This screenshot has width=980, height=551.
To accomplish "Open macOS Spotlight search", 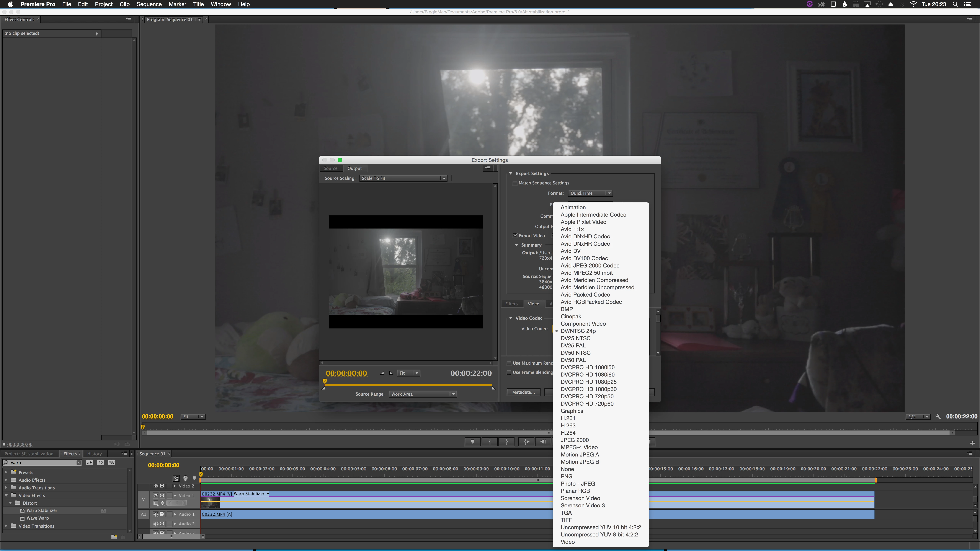I will pos(955,4).
